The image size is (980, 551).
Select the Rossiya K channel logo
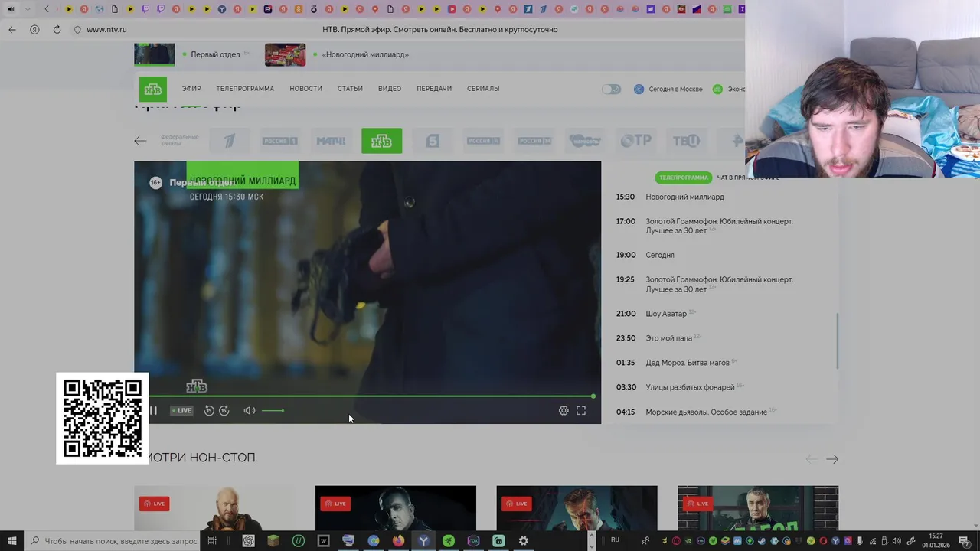(483, 141)
